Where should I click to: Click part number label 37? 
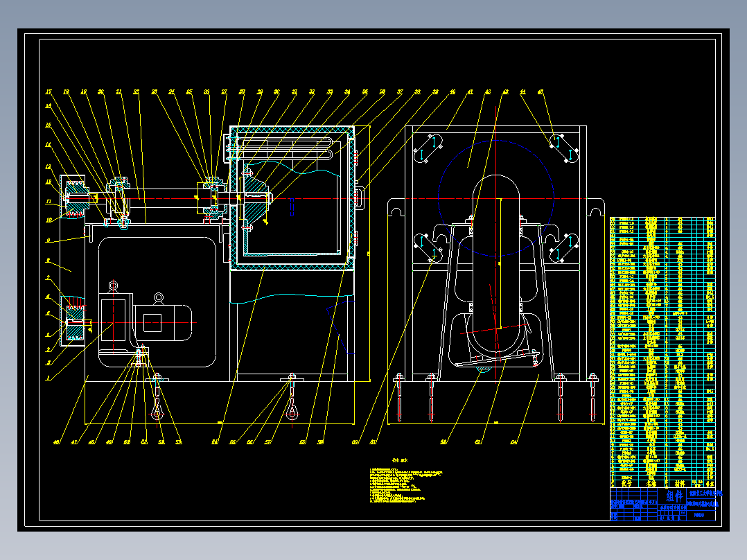tap(401, 92)
